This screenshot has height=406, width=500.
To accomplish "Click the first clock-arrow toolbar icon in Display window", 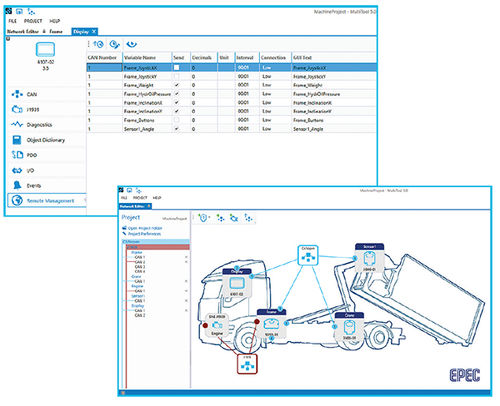I will coord(99,44).
